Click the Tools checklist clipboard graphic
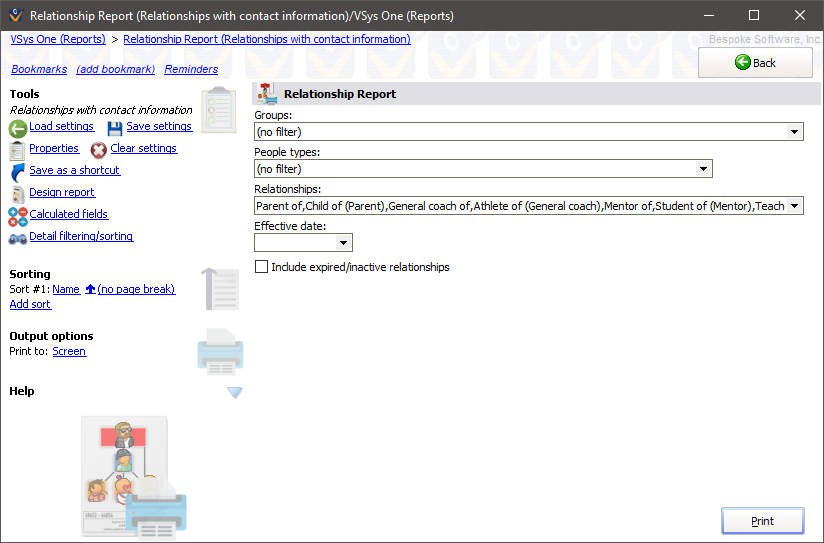Viewport: 824px width, 543px height. [219, 109]
